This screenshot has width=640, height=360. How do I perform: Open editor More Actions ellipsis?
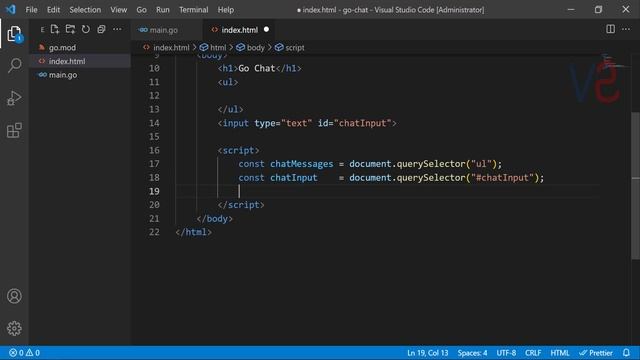click(626, 29)
